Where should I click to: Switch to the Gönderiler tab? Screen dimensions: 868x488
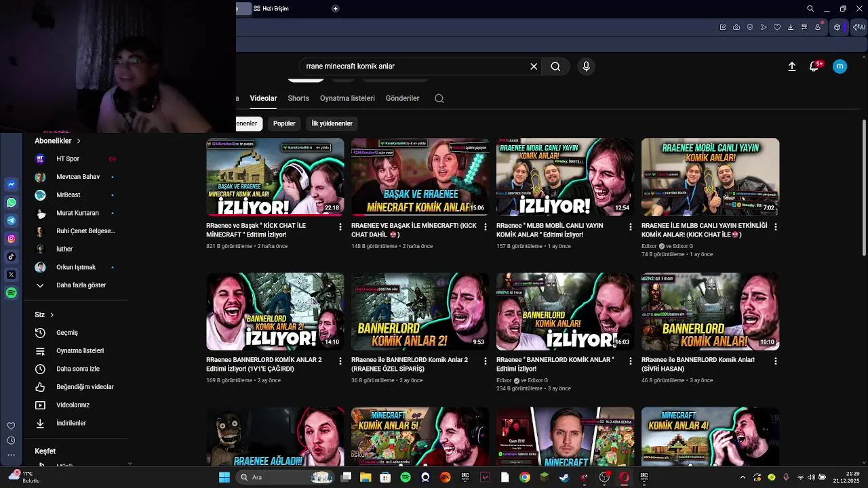pos(403,98)
